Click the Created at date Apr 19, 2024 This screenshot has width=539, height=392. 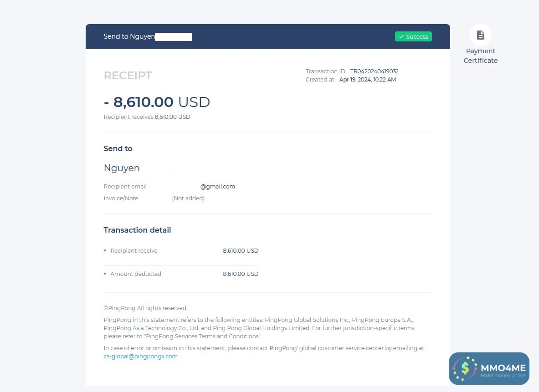tap(368, 79)
